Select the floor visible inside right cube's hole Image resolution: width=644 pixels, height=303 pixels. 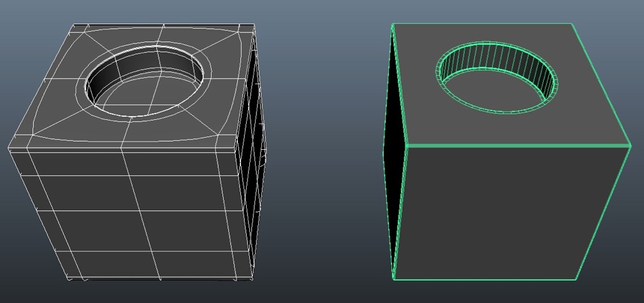coord(491,96)
